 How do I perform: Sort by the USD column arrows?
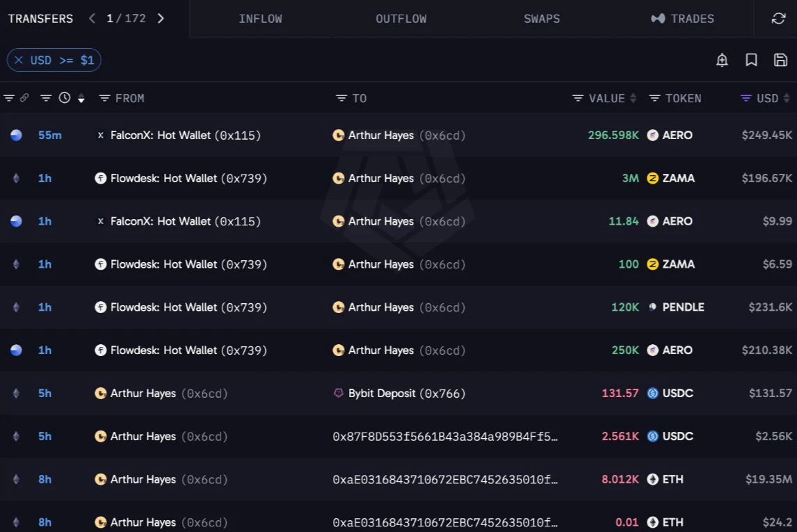point(787,98)
